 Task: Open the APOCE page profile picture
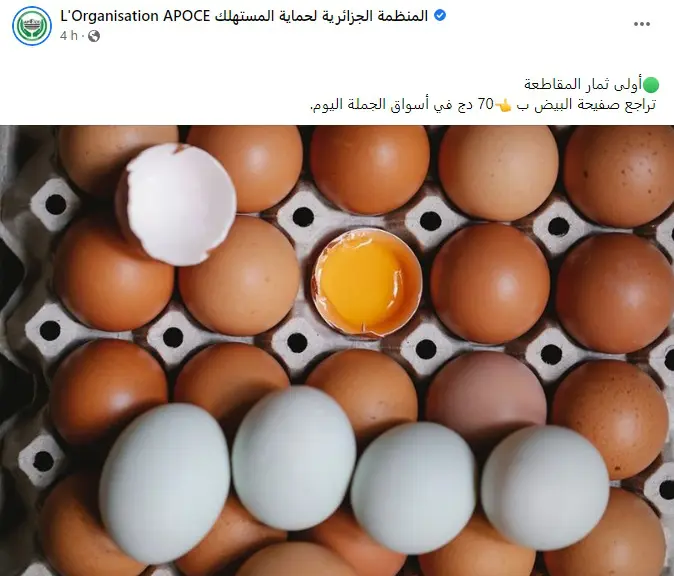(x=32, y=26)
